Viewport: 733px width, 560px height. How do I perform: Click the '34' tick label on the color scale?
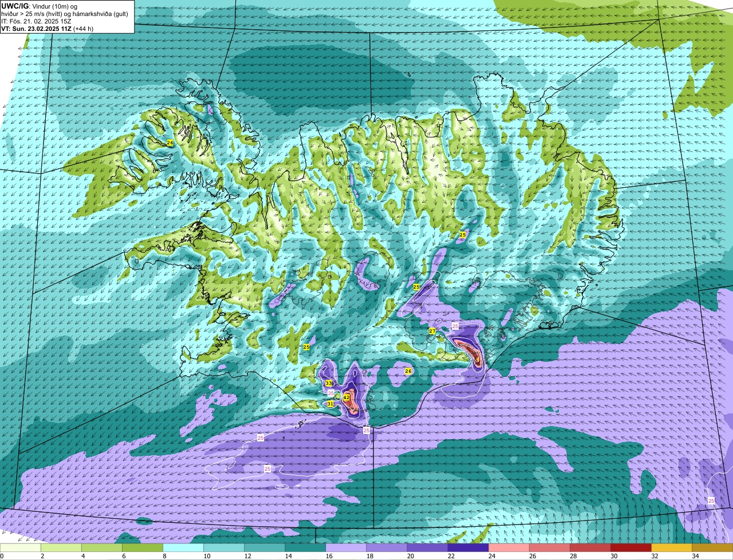coord(695,556)
